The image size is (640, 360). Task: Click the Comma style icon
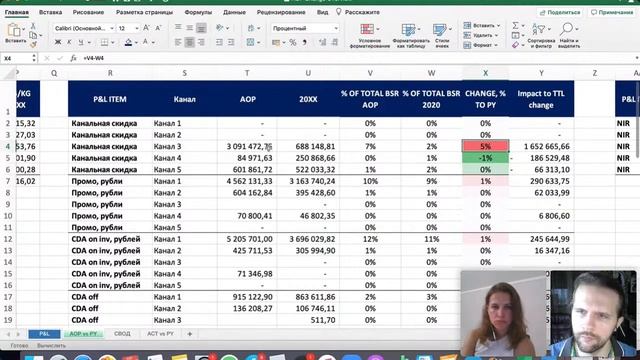point(304,42)
